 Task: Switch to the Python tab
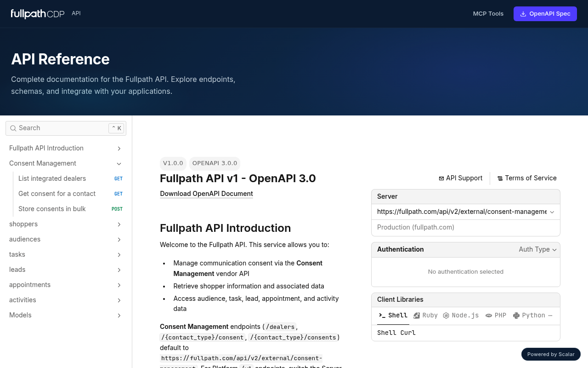point(529,316)
